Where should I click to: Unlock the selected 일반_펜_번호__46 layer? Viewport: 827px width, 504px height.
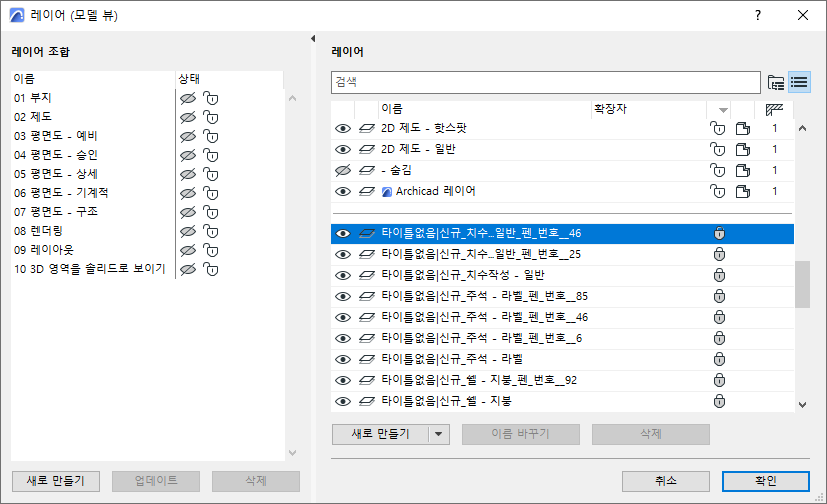point(719,233)
